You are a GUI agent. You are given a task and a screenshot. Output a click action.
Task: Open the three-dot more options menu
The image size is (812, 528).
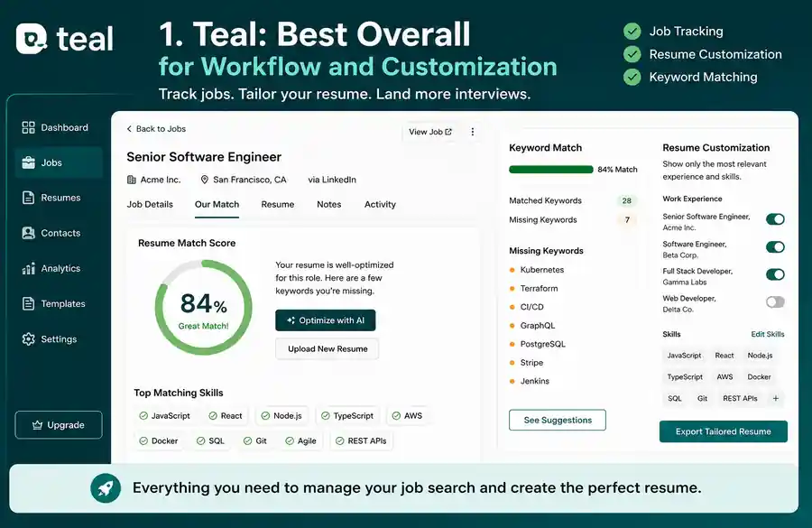(x=472, y=132)
